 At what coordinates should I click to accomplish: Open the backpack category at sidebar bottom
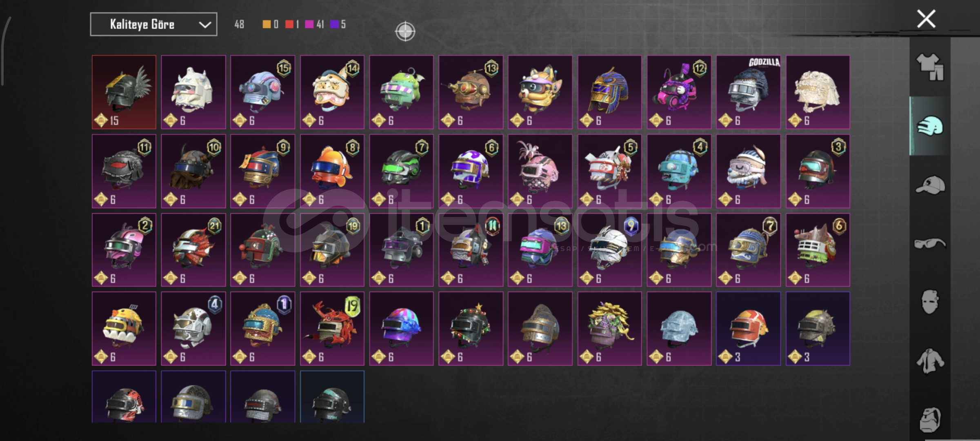pyautogui.click(x=930, y=419)
